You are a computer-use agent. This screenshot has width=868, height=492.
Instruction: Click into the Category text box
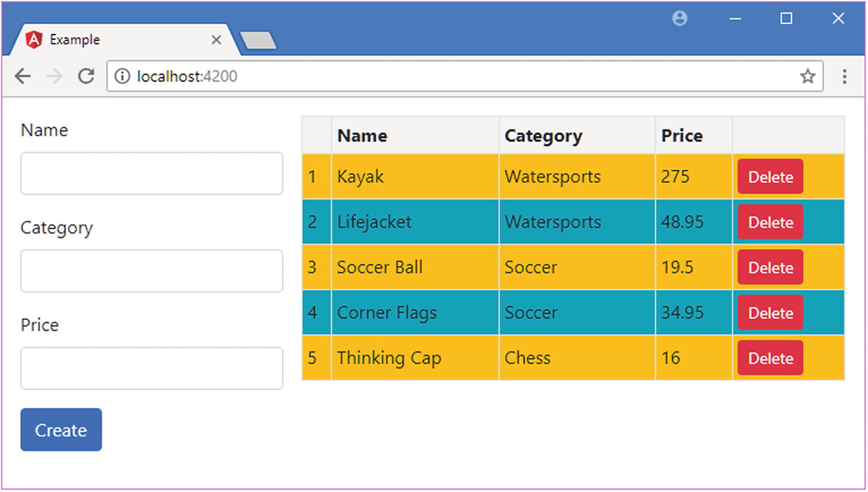point(151,271)
